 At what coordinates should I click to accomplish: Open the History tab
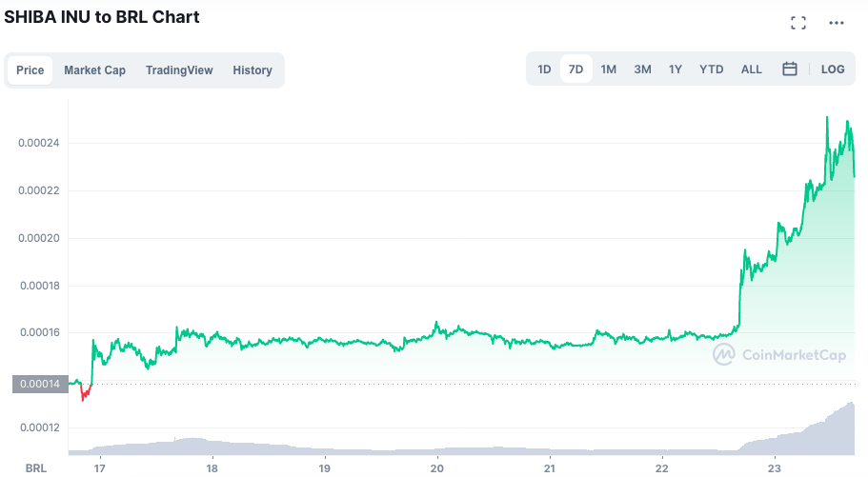click(252, 70)
